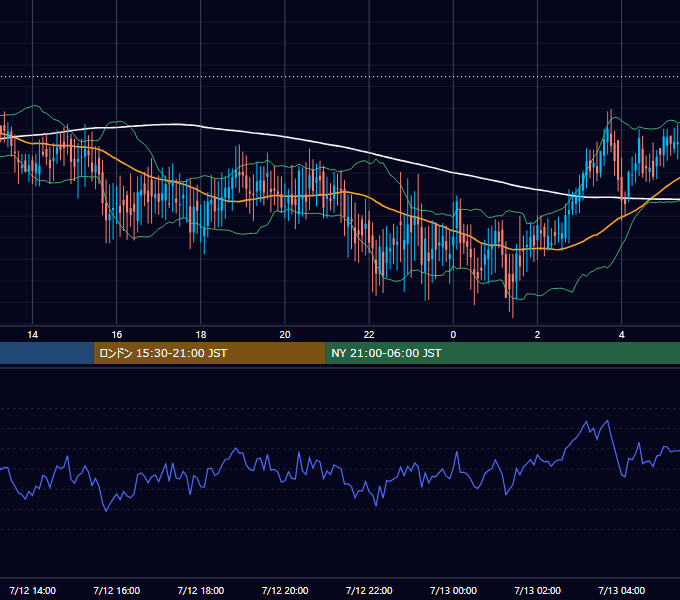
Task: Click the NY 21:00-06:00 JST session bar
Action: [x=503, y=353]
